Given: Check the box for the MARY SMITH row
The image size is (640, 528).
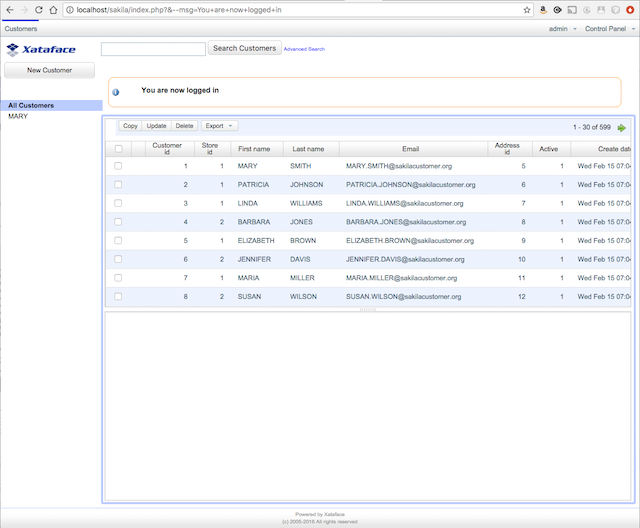Looking at the screenshot, I should (x=118, y=166).
